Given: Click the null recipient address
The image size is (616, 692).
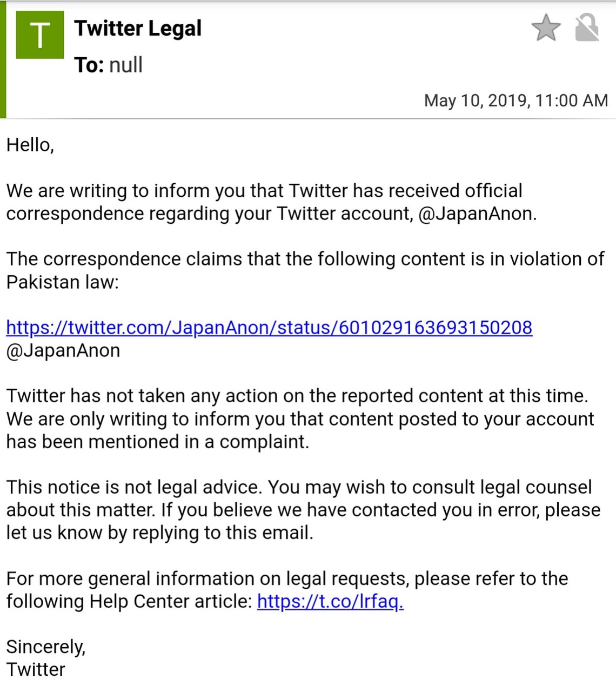Looking at the screenshot, I should click(126, 65).
